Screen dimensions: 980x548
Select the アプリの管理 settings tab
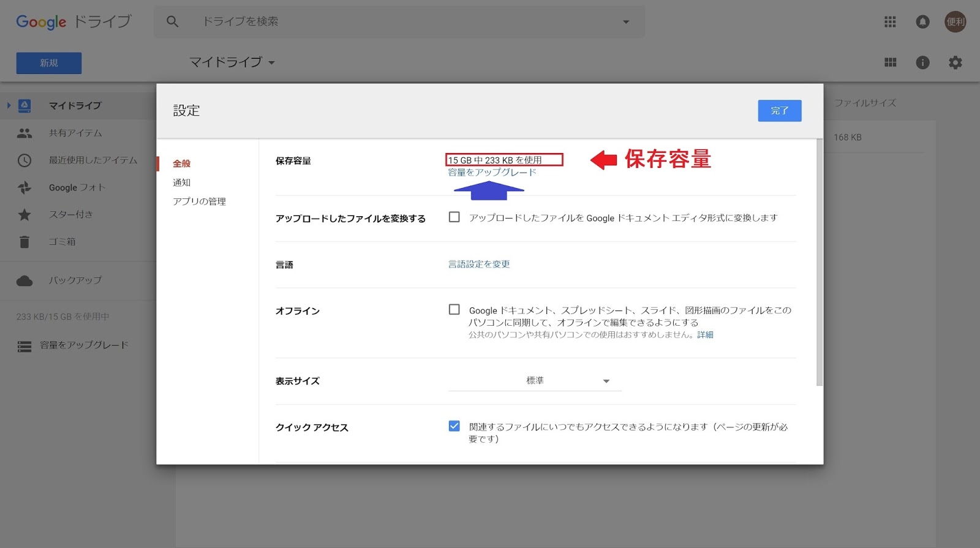point(199,201)
